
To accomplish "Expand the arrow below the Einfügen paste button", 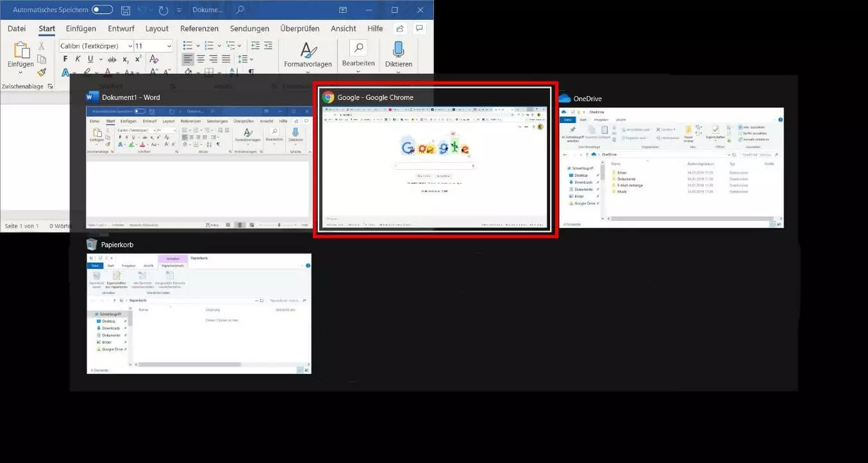I will coord(21,73).
